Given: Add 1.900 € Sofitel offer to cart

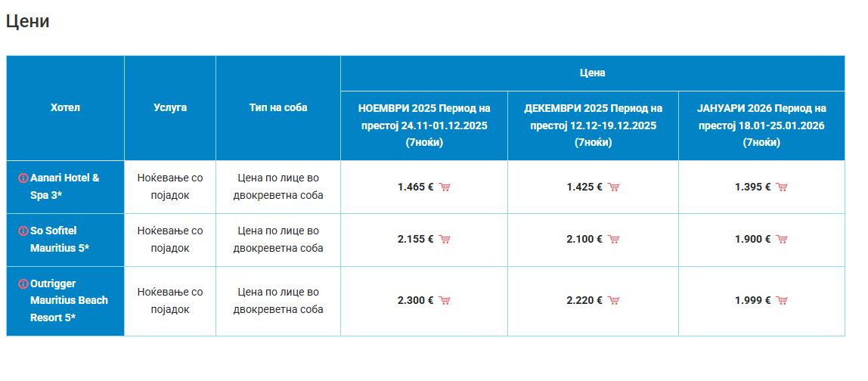Looking at the screenshot, I should (782, 240).
